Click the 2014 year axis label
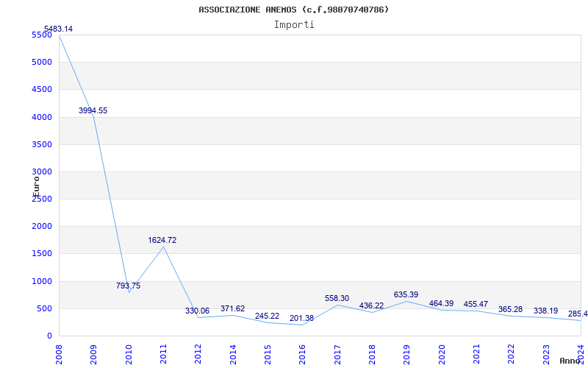588x368 pixels. pos(233,354)
